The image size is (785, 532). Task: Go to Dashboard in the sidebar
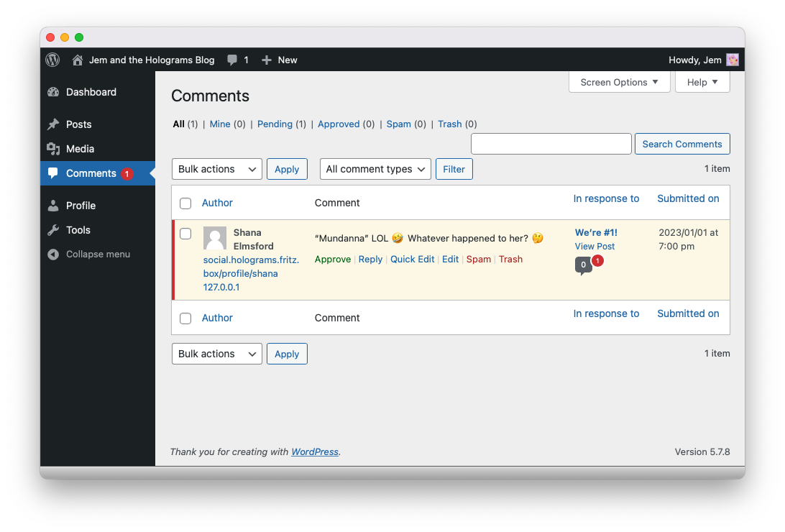[x=91, y=92]
